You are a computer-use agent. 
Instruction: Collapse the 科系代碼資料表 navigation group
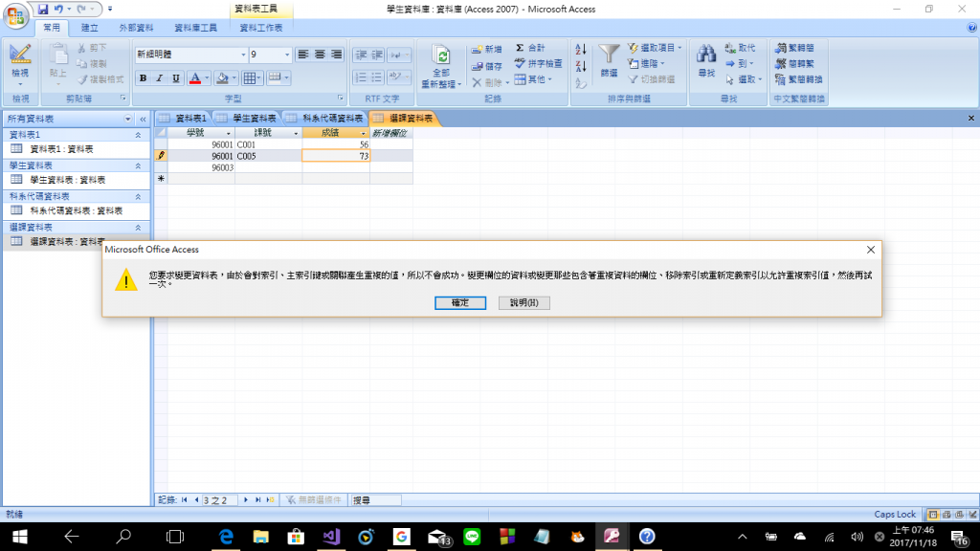pyautogui.click(x=138, y=197)
